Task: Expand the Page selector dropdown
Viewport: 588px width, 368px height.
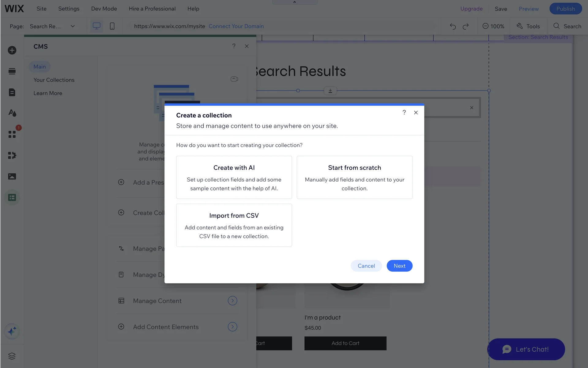Action: pos(73,26)
